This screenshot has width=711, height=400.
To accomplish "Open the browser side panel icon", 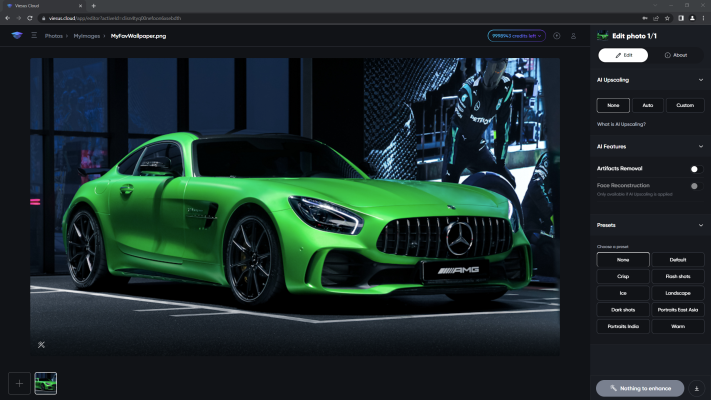I will pyautogui.click(x=681, y=18).
